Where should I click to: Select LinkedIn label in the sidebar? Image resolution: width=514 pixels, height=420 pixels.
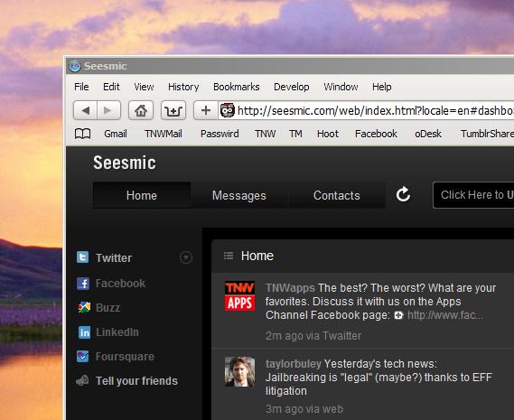[x=117, y=332]
